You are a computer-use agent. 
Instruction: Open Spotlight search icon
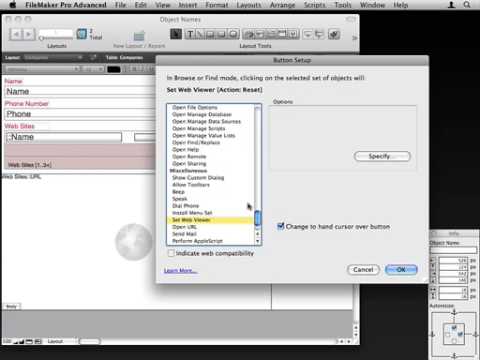[x=467, y=5]
